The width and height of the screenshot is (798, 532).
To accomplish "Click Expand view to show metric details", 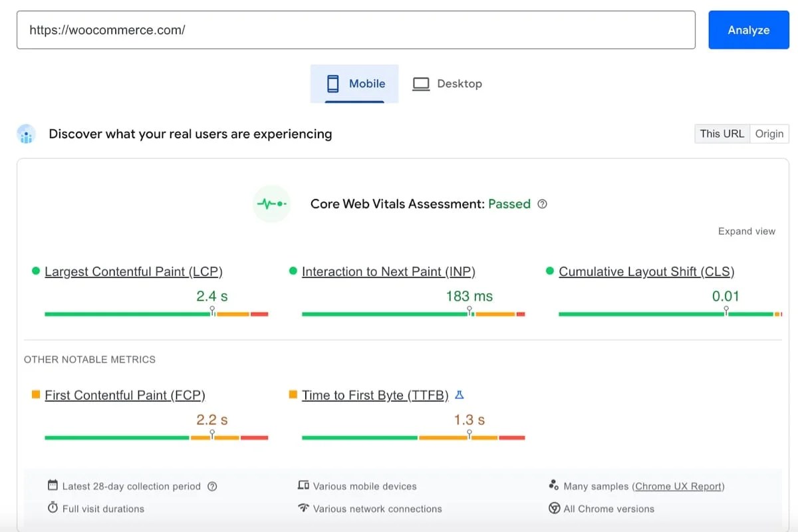I will tap(746, 231).
